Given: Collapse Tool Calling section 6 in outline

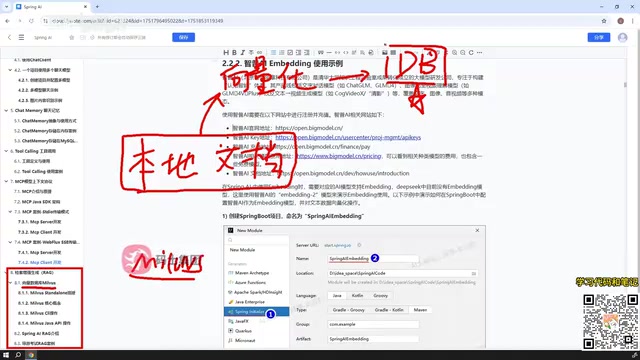Looking at the screenshot, I should tap(6, 151).
